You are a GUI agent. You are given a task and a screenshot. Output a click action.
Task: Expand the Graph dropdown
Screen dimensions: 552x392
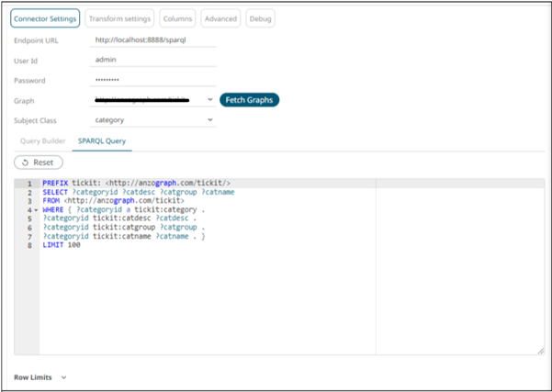coord(210,99)
